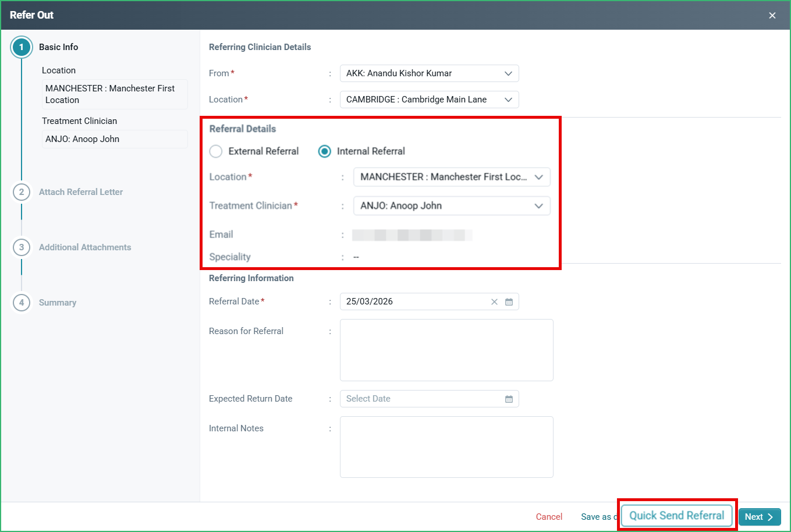Image resolution: width=791 pixels, height=532 pixels.
Task: Click the Referring Clinician Details heading
Action: click(x=260, y=47)
